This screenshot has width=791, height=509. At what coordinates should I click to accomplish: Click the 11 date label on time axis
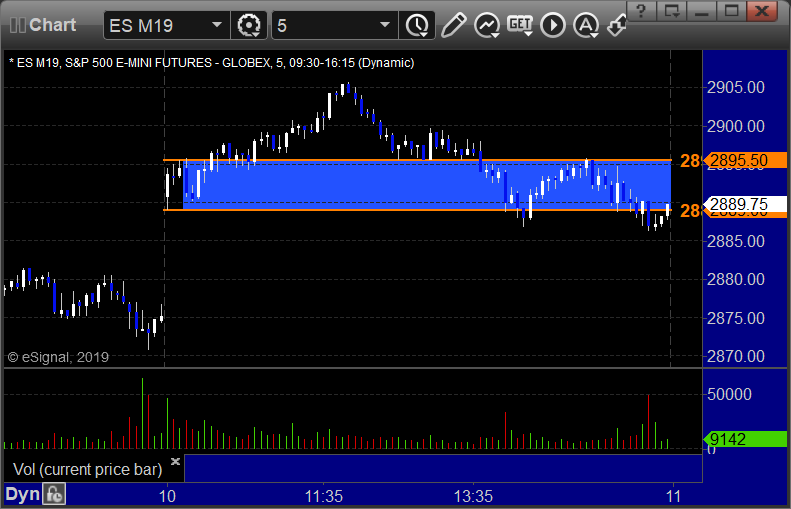pyautogui.click(x=673, y=496)
